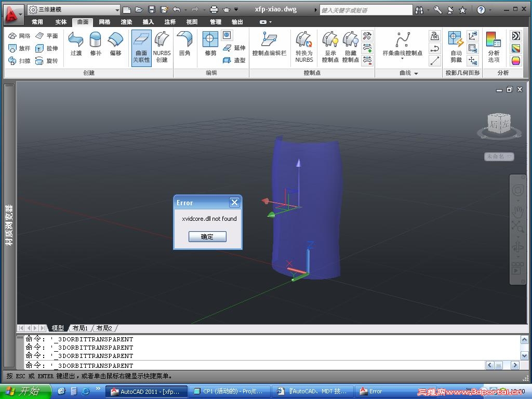
Task: Toggle NURBS 创建 mode
Action: coord(162,48)
